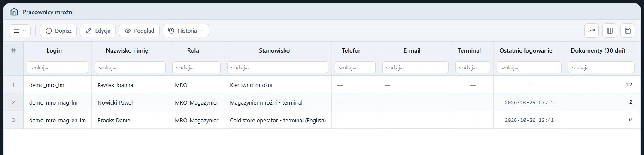Viewport: 644px width, 155px height.
Task: Click the home icon in the header
Action: 14,12
